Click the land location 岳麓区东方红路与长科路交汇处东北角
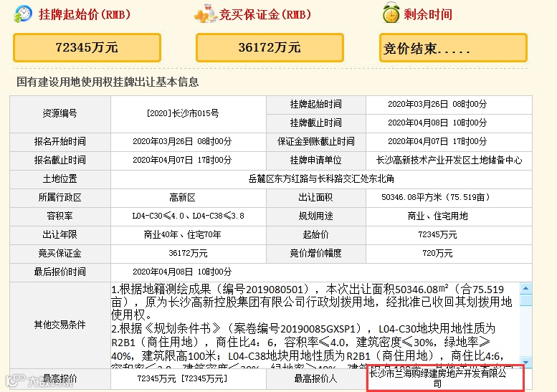Screen dimensions: 557x392 tap(321, 179)
